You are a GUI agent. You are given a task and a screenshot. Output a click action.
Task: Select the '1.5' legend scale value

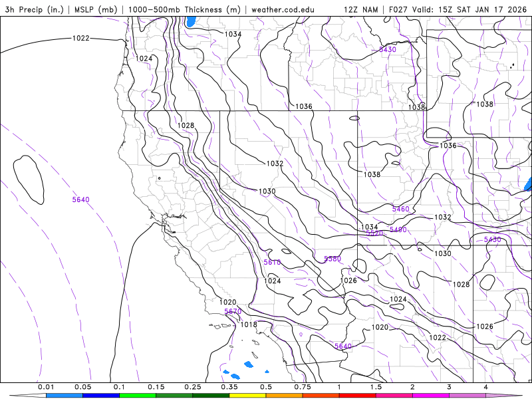376,387
